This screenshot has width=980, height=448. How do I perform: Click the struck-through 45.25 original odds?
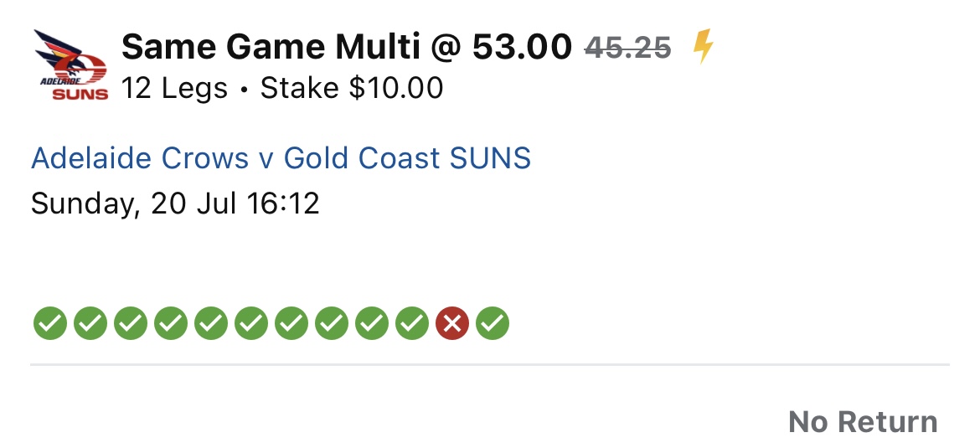pyautogui.click(x=627, y=48)
